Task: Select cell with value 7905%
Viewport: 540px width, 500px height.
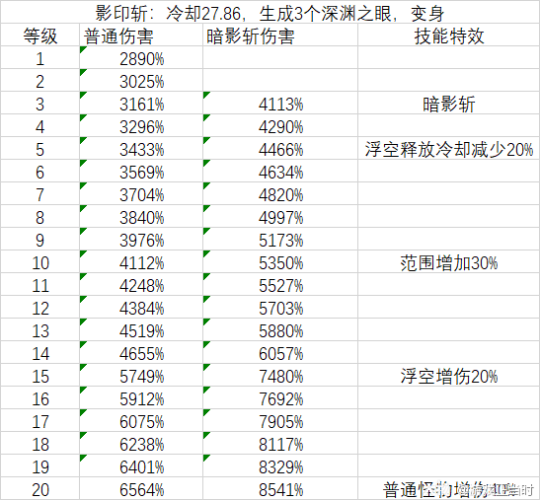Action: 280,420
